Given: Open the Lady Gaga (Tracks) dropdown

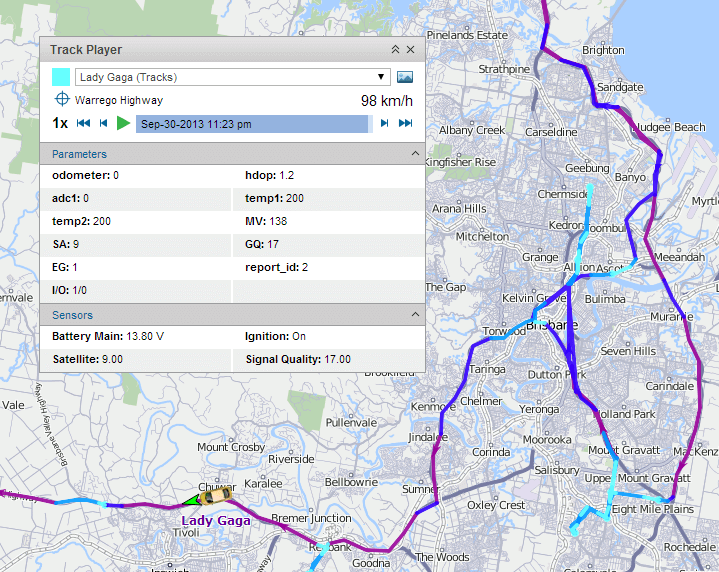Looking at the screenshot, I should [232, 77].
